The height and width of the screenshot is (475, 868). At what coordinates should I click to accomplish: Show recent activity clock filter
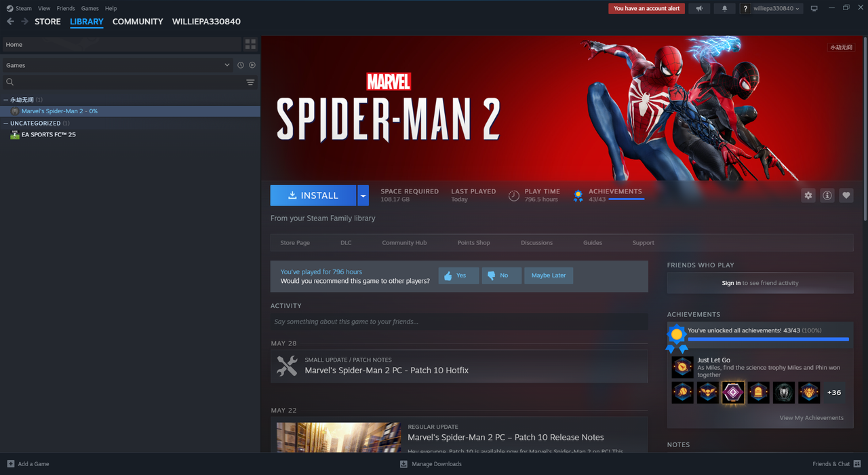click(x=241, y=65)
